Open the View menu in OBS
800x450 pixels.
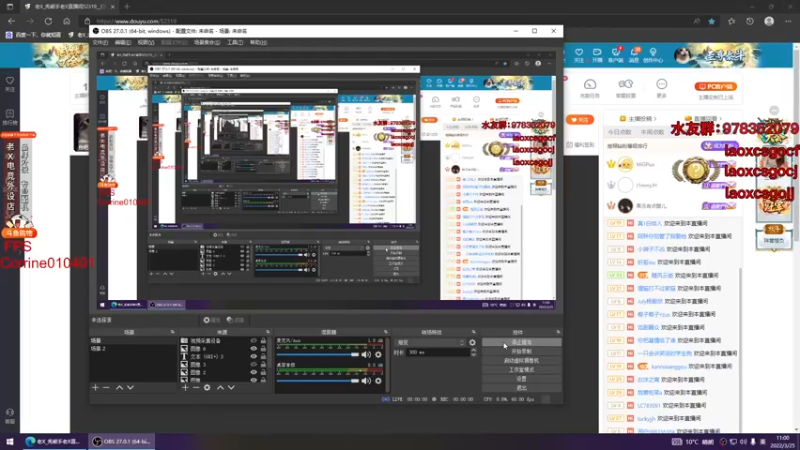(145, 42)
